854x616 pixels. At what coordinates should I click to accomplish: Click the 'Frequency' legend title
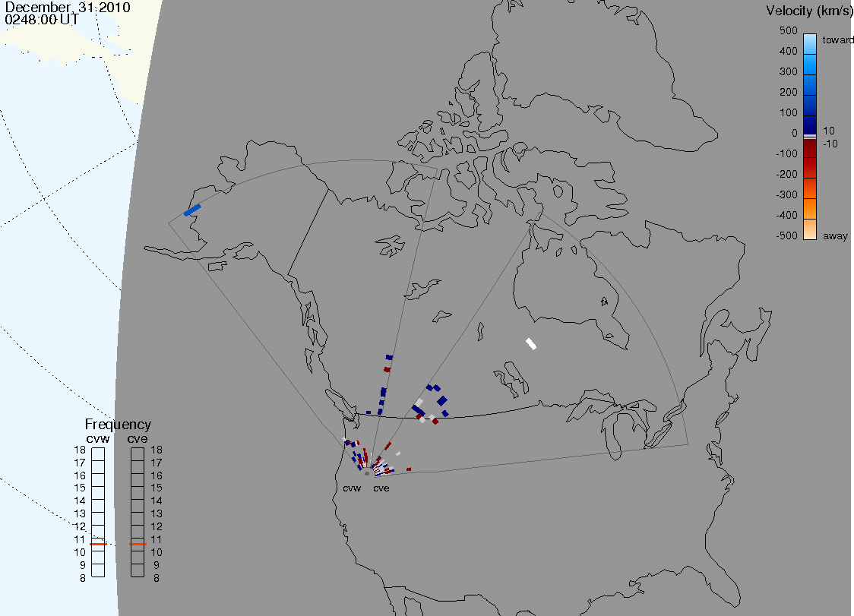(x=118, y=425)
